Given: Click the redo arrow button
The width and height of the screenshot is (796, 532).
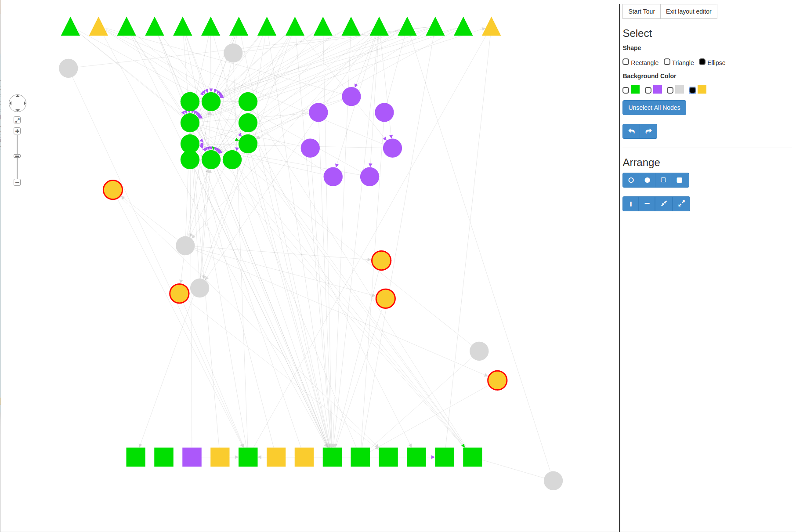Looking at the screenshot, I should (648, 131).
